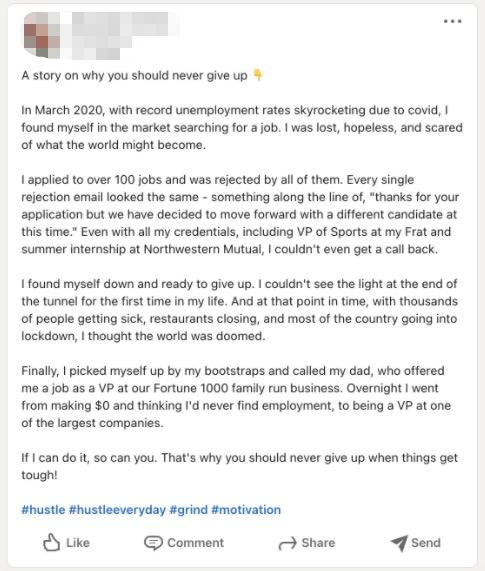Screen dimensions: 485x571
Task: Click the Share text label
Action: pos(318,543)
